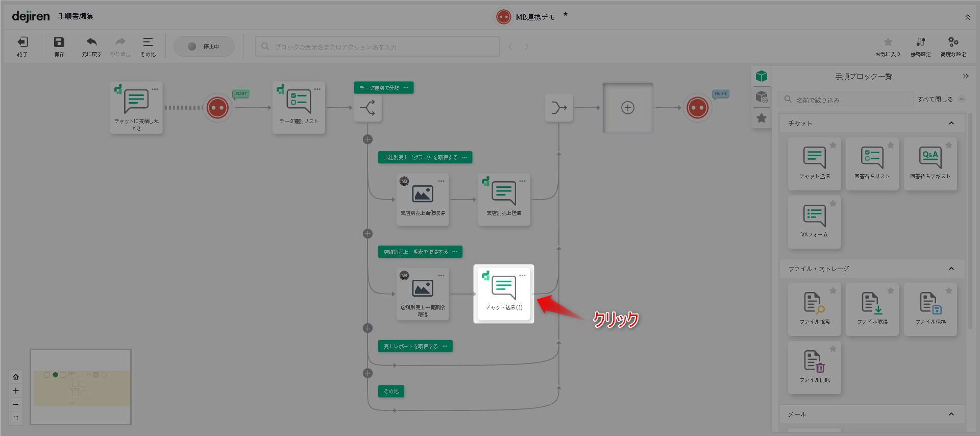Screen dimensions: 980x436
Task: Click the red FINISH robot node
Action: click(x=698, y=108)
